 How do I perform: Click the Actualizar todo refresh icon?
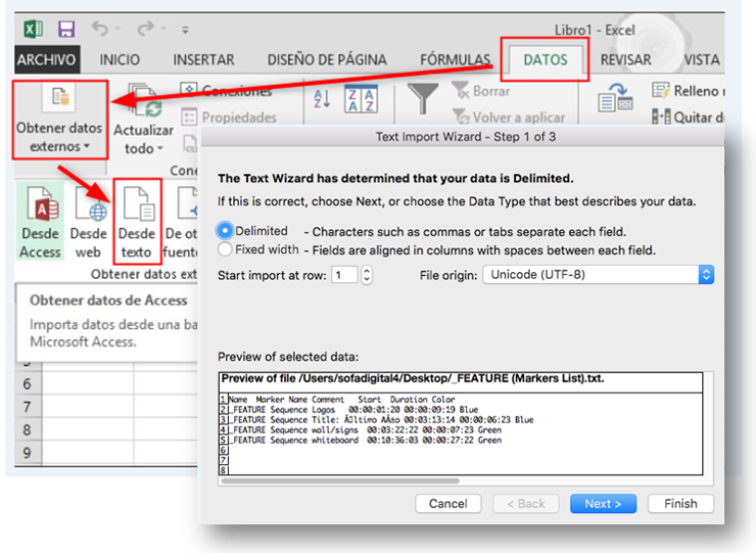click(142, 100)
